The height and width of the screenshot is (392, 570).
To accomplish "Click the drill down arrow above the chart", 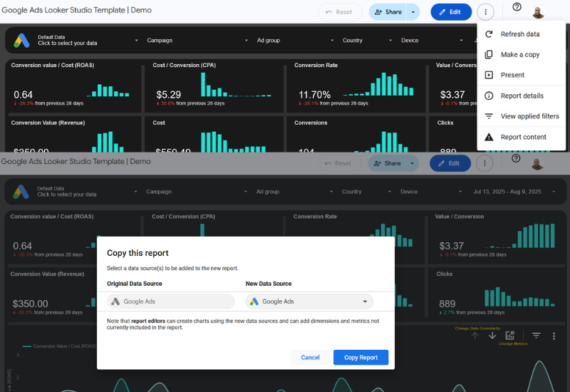I will (x=492, y=335).
